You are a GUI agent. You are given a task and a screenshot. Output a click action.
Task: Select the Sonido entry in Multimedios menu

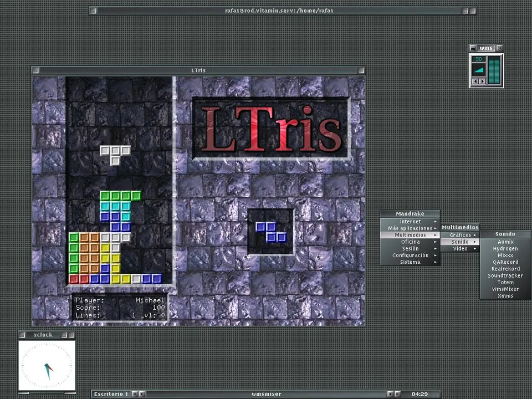click(460, 242)
